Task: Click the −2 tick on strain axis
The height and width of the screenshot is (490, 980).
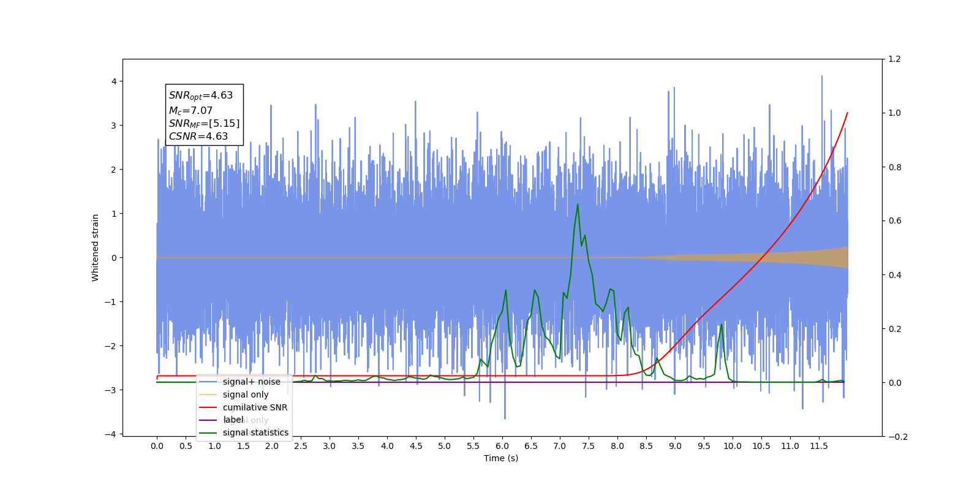Action: (111, 346)
